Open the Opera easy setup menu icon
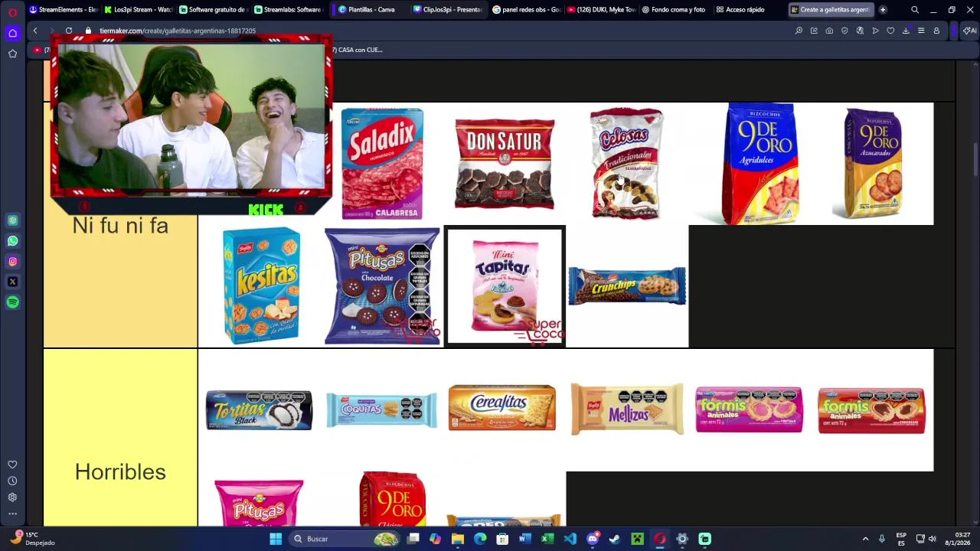The width and height of the screenshot is (980, 551). point(921,31)
